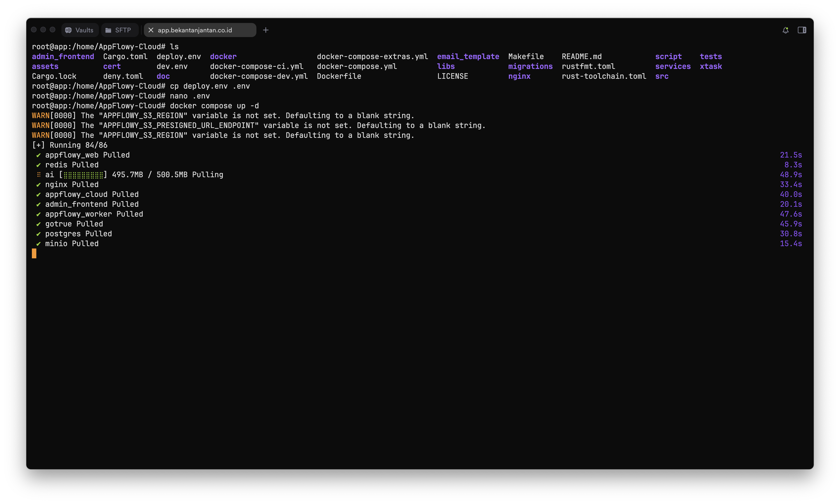Click docker-compose-extras.yml file name

(372, 56)
